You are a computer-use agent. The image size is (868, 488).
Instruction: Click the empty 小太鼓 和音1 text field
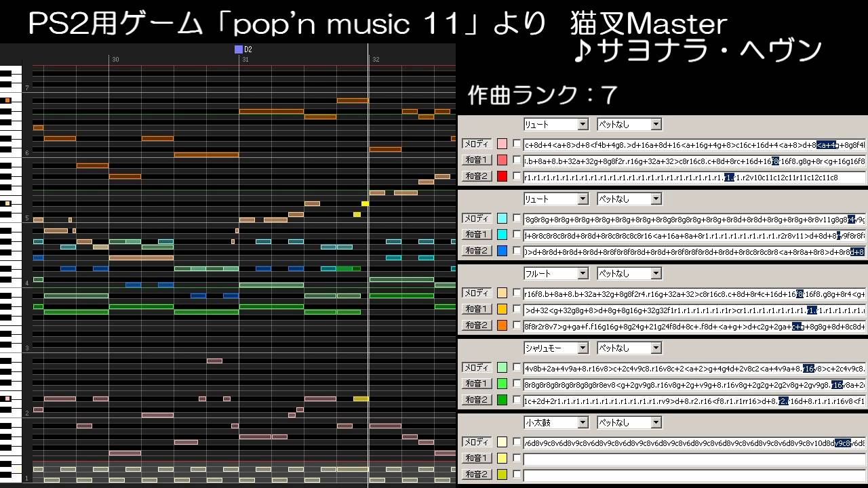coord(695,459)
